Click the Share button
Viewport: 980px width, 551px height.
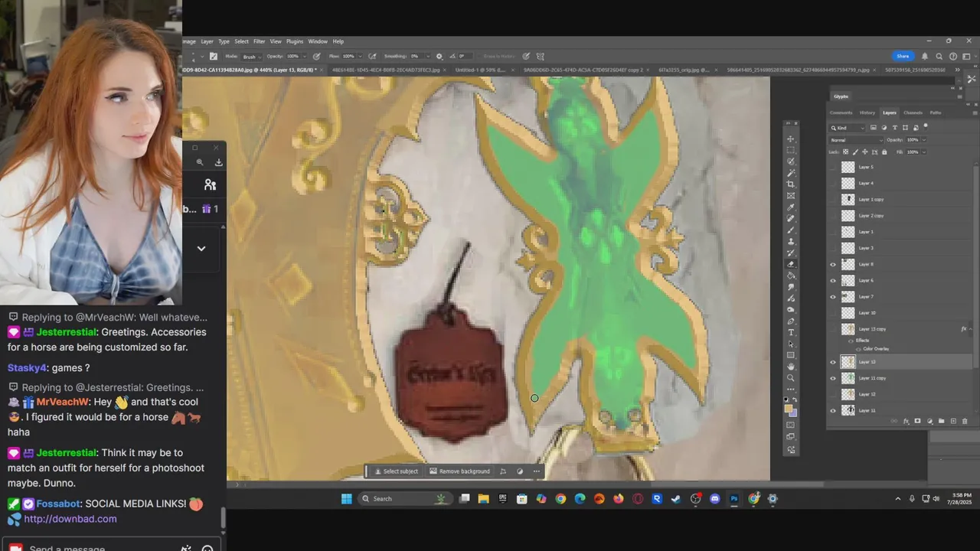903,56
